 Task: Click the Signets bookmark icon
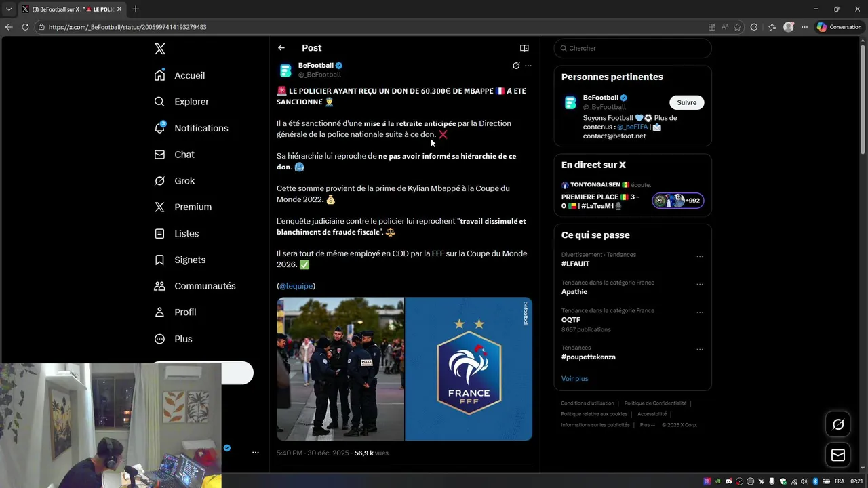(159, 260)
